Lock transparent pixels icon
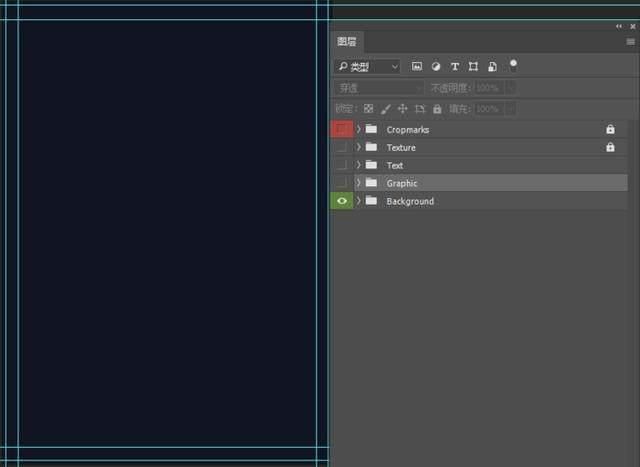Image resolution: width=640 pixels, height=467 pixels. click(x=368, y=109)
